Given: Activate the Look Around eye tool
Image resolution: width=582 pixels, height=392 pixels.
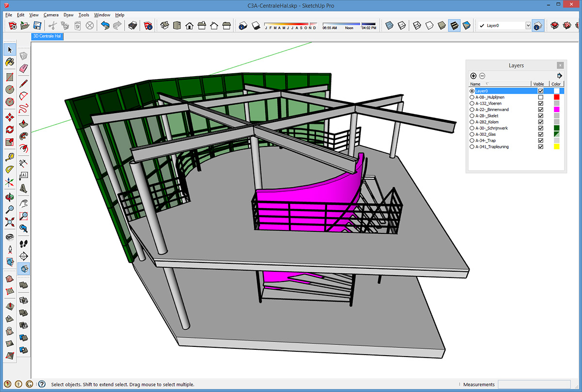Looking at the screenshot, I should [10, 237].
